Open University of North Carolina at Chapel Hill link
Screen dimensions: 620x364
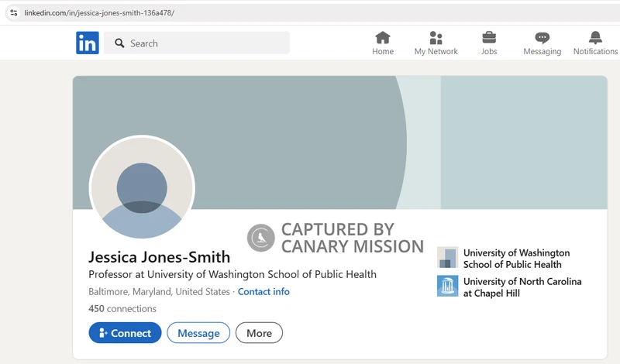522,287
